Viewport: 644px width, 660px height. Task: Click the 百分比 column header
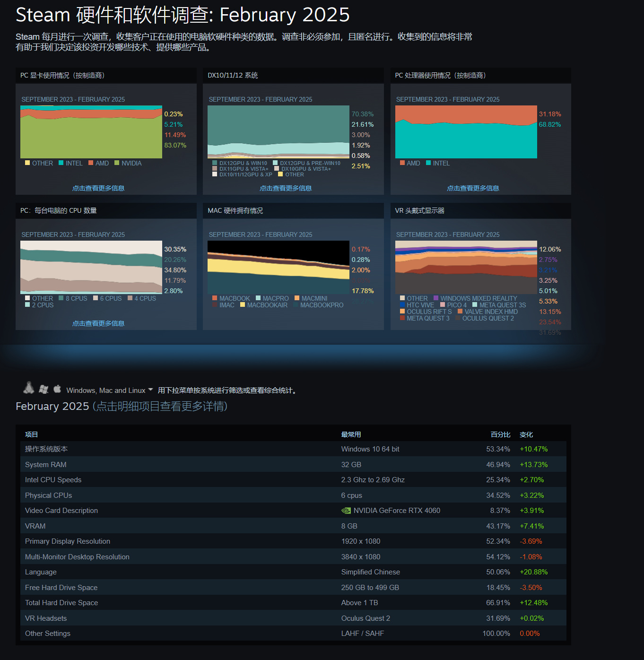[x=501, y=434]
